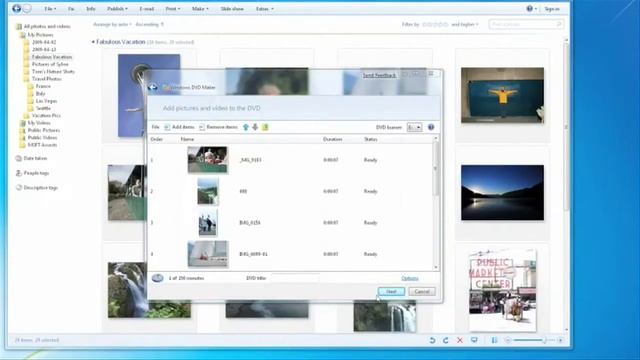Select My Videos in folder tree
The height and width of the screenshot is (360, 640).
(39, 123)
